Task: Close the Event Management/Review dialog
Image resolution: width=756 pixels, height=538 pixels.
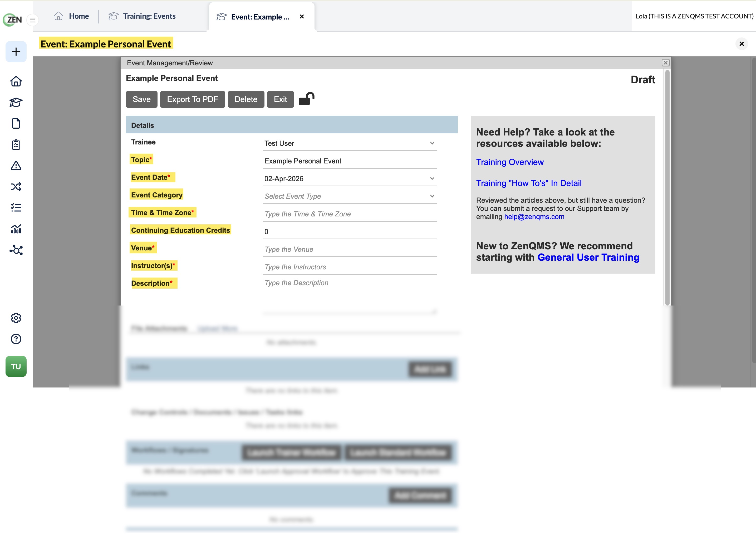Action: tap(665, 63)
